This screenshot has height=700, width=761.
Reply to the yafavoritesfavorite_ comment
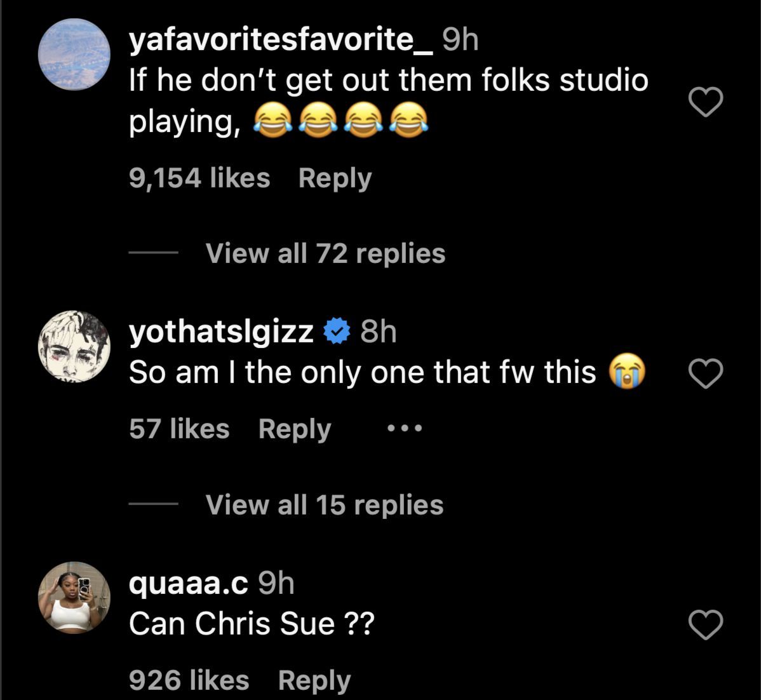(335, 178)
